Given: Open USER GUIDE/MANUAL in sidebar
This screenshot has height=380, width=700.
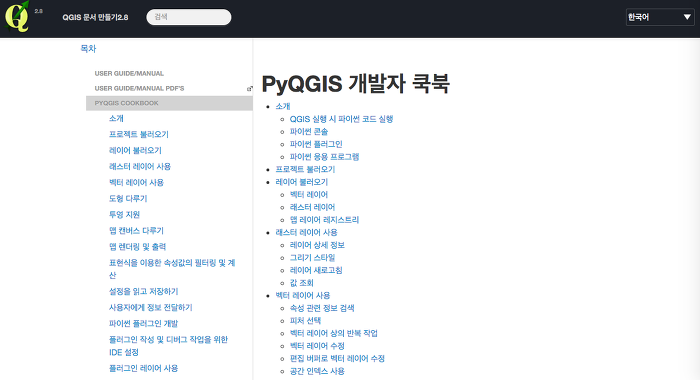Looking at the screenshot, I should tap(129, 73).
